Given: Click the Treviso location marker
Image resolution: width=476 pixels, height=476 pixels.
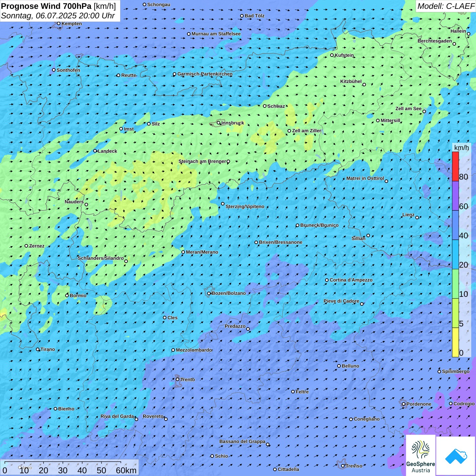Looking at the screenshot, I should 343,466.
